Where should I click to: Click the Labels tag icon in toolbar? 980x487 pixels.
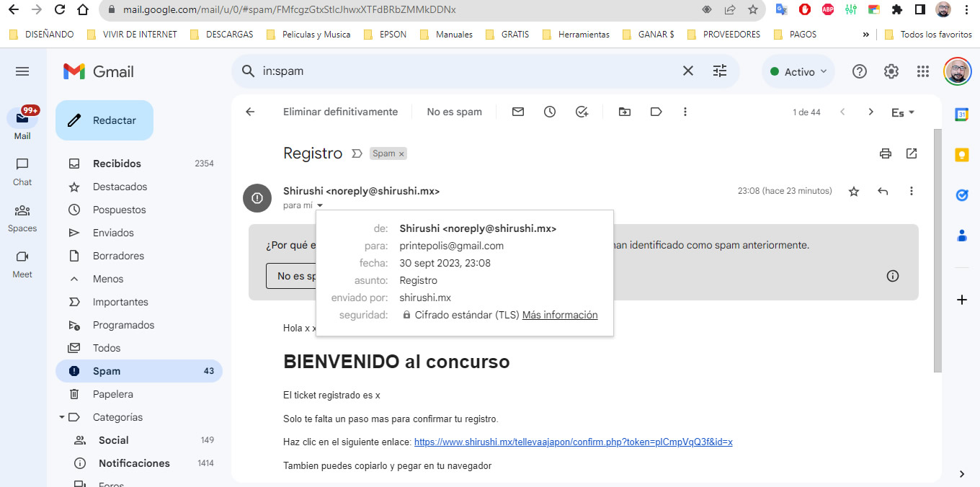(656, 112)
